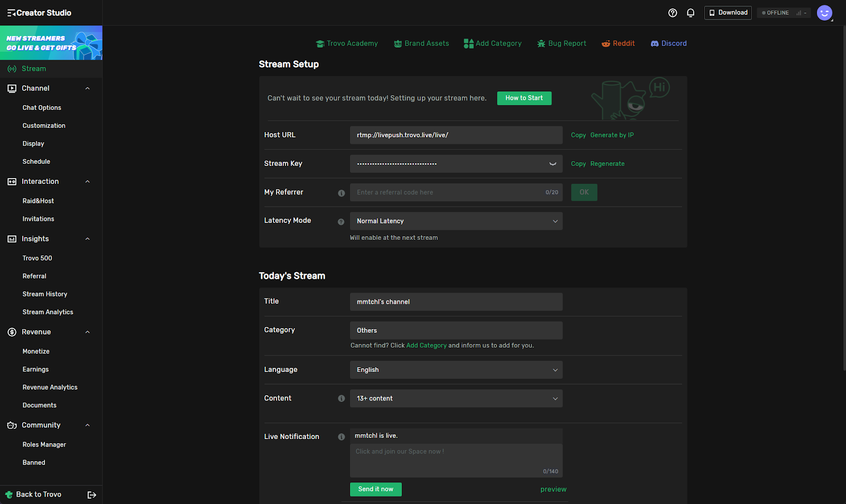Open the New Streamers gifts banner
This screenshot has width=846, height=504.
[x=51, y=43]
